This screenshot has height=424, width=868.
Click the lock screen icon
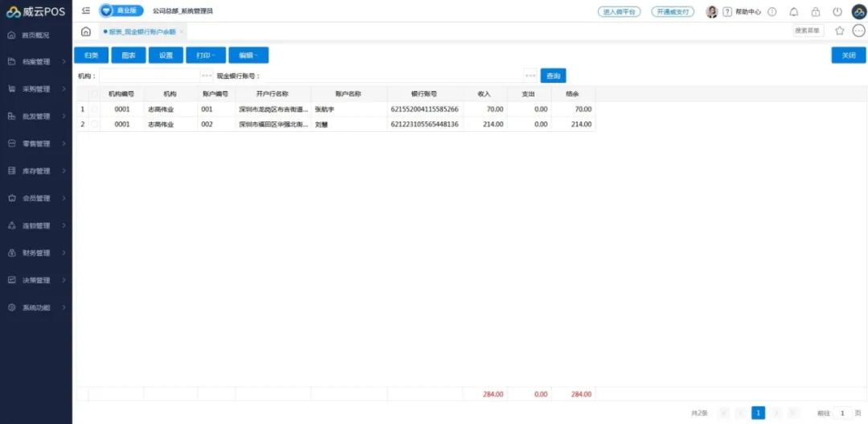pyautogui.click(x=816, y=11)
